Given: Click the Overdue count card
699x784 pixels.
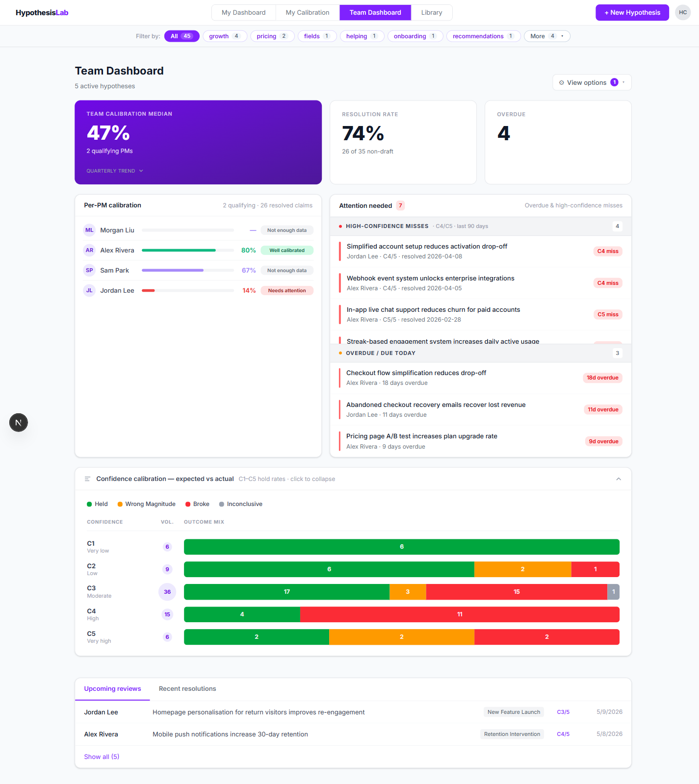Looking at the screenshot, I should coord(558,142).
